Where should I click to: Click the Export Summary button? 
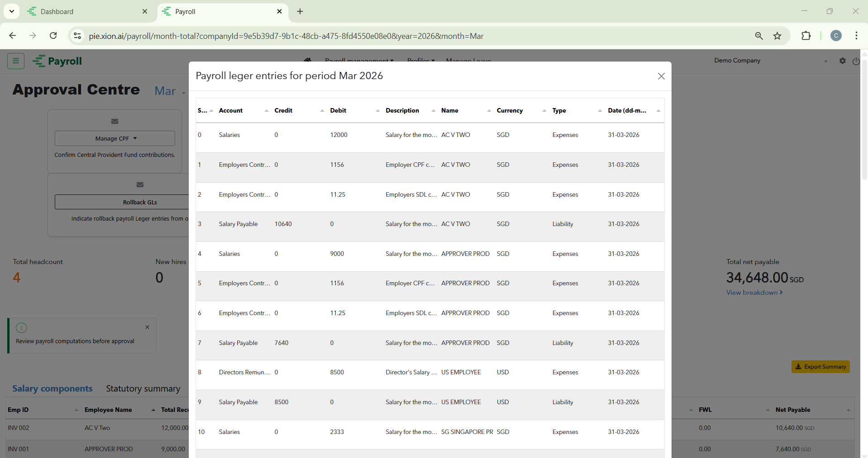click(x=820, y=367)
